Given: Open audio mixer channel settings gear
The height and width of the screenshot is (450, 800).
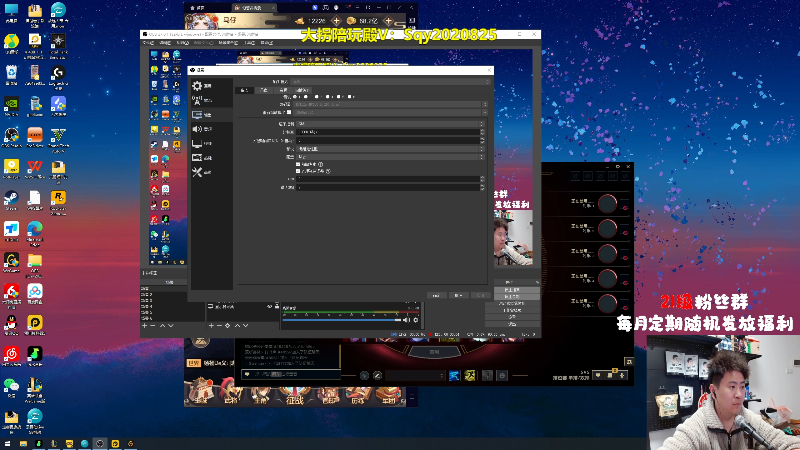Looking at the screenshot, I should coord(415,320).
